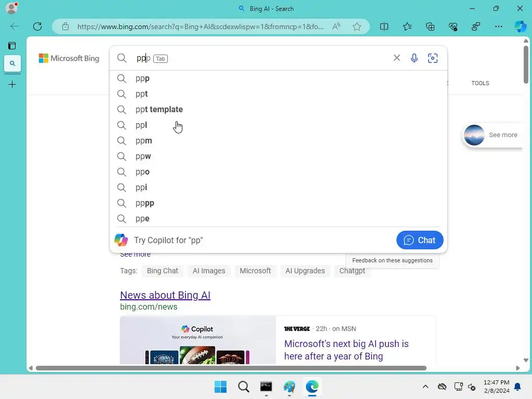Open Windows taskbar Search
532x399 pixels.
click(x=243, y=387)
